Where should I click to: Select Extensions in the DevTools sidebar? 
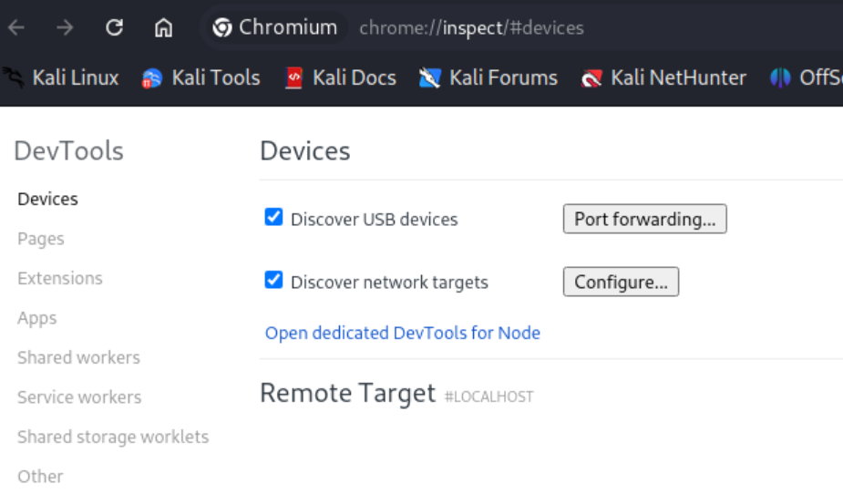59,278
